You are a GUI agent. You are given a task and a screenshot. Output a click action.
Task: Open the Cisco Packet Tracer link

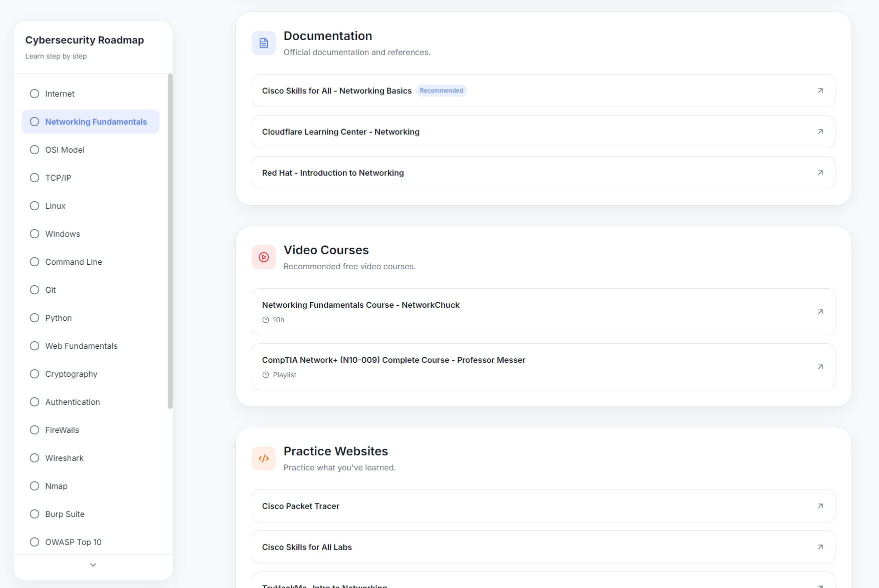(x=543, y=506)
